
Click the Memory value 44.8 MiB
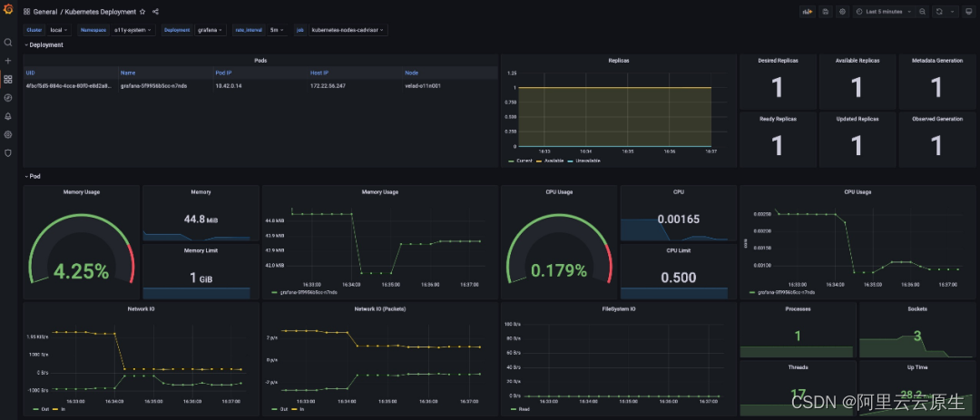(201, 220)
